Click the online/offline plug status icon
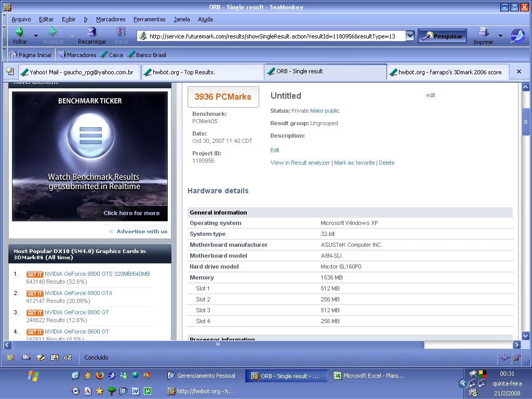 click(504, 357)
